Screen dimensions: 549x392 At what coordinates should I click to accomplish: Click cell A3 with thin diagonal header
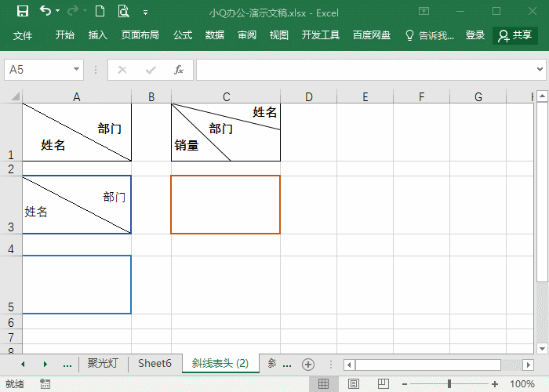[x=77, y=205]
